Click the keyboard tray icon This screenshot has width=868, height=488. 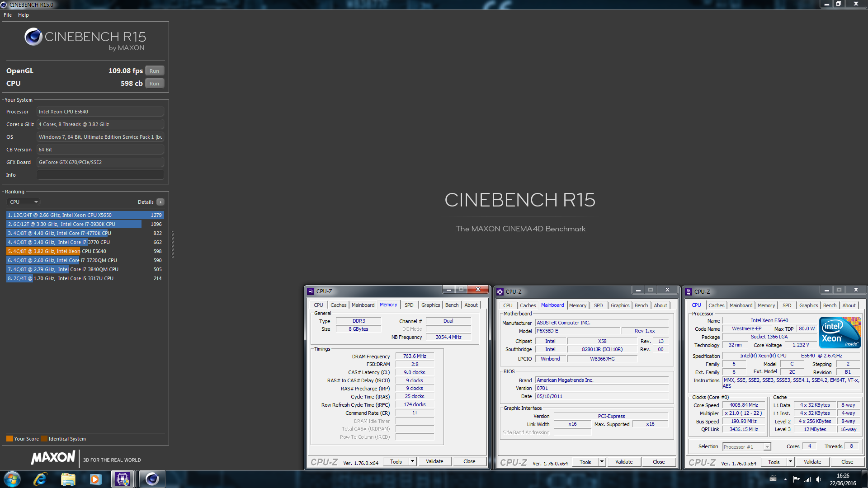pyautogui.click(x=773, y=479)
